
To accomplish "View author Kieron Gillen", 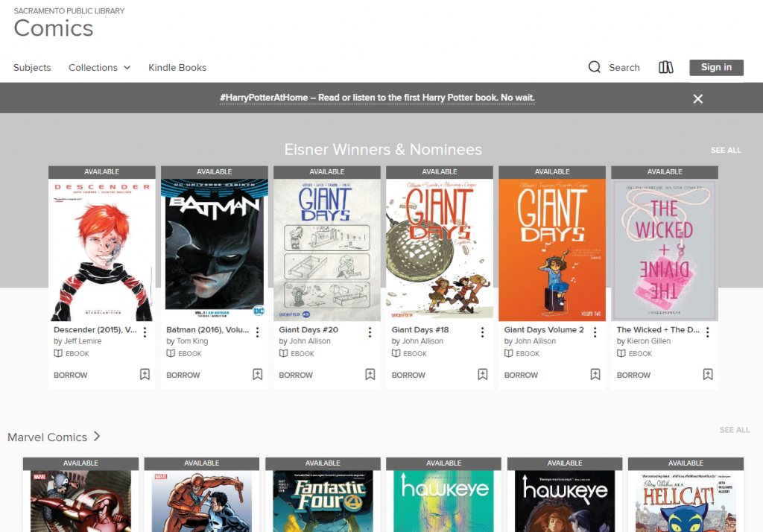I will (649, 341).
